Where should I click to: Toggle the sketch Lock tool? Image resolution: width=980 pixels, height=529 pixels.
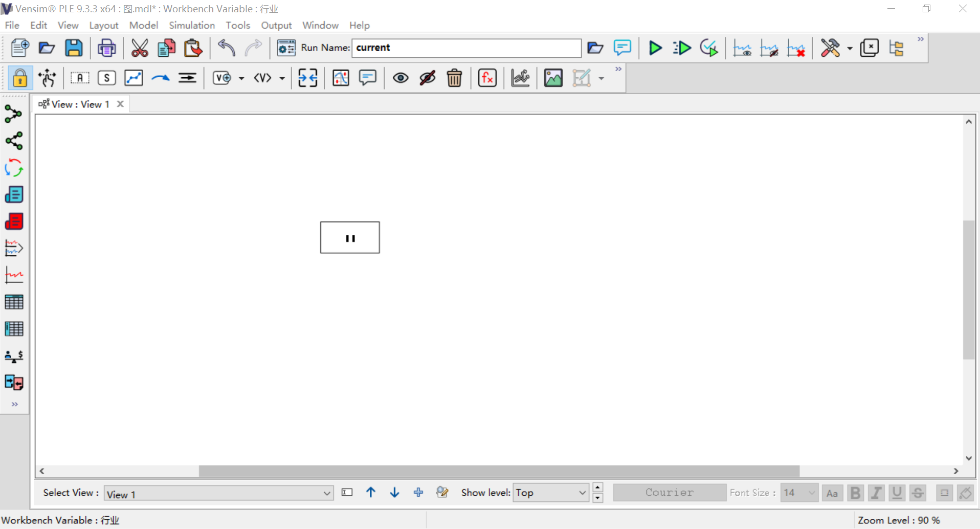20,78
